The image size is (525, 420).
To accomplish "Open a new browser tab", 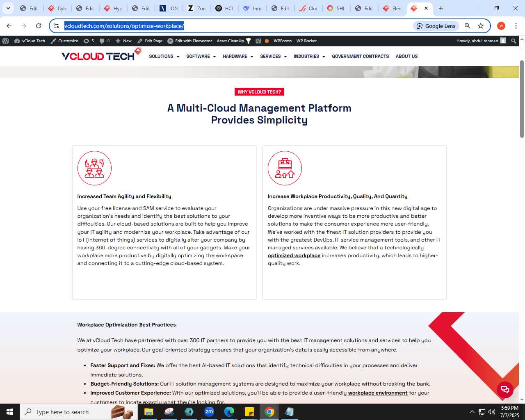I will pyautogui.click(x=441, y=8).
